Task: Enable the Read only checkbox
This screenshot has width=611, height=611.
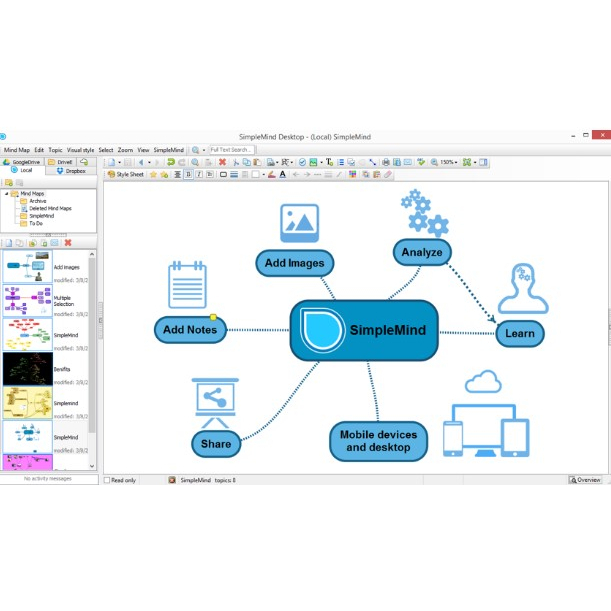Action: (108, 481)
